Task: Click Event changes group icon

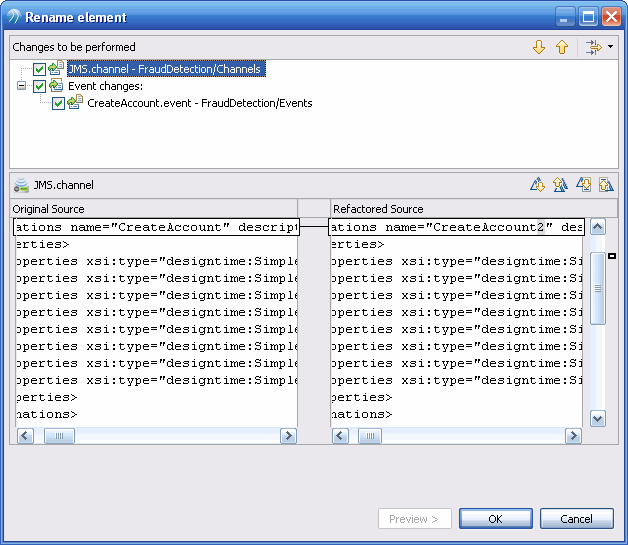Action: coord(56,85)
